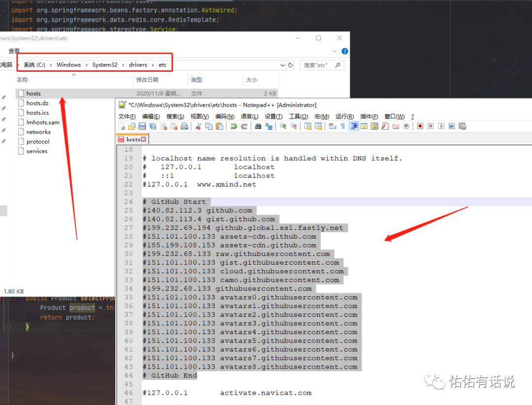Viewport: 532px width, 405px height.
Task: Open the 文件(F) menu in Notepad++
Action: [x=127, y=116]
